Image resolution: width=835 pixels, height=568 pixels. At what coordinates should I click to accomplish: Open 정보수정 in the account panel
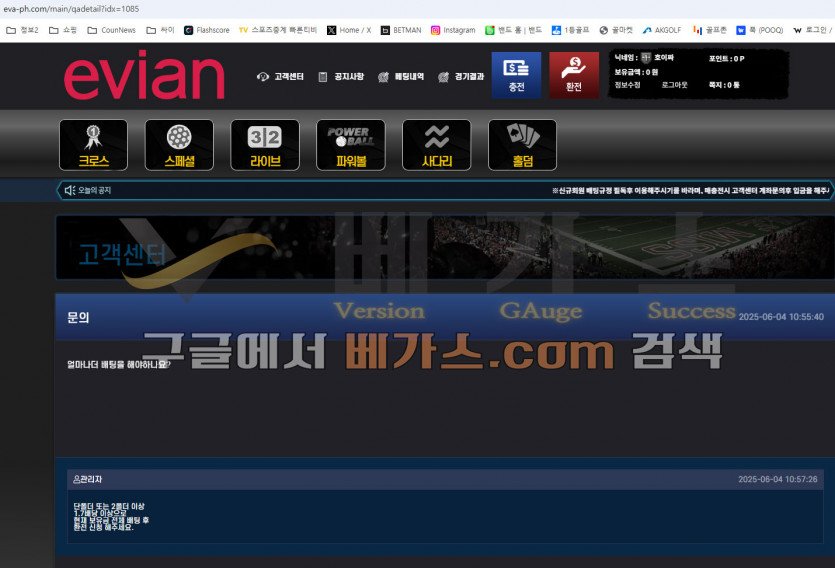point(627,85)
